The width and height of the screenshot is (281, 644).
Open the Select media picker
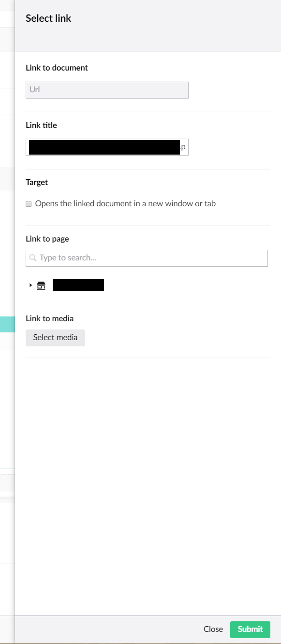(55, 338)
